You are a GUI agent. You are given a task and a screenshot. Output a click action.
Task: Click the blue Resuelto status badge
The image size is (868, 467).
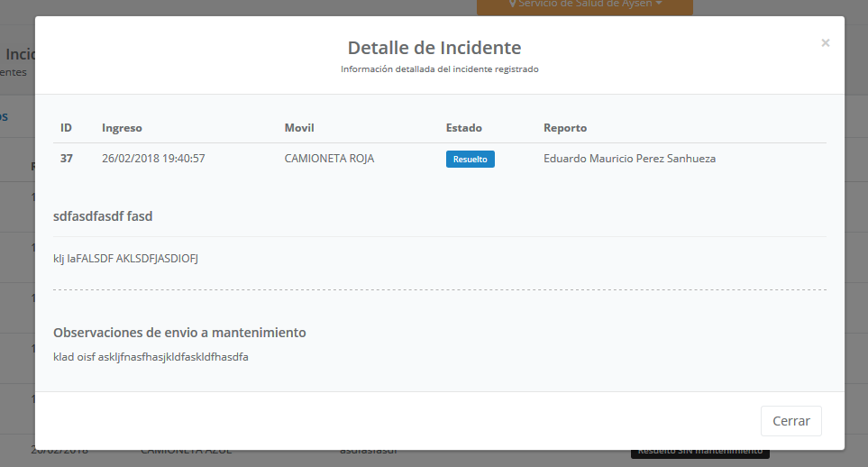[470, 159]
